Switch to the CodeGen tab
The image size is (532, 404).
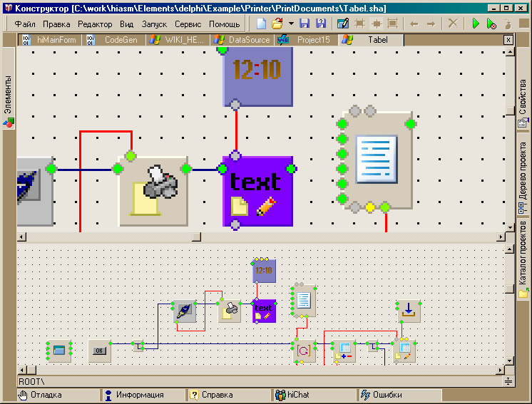pos(116,40)
